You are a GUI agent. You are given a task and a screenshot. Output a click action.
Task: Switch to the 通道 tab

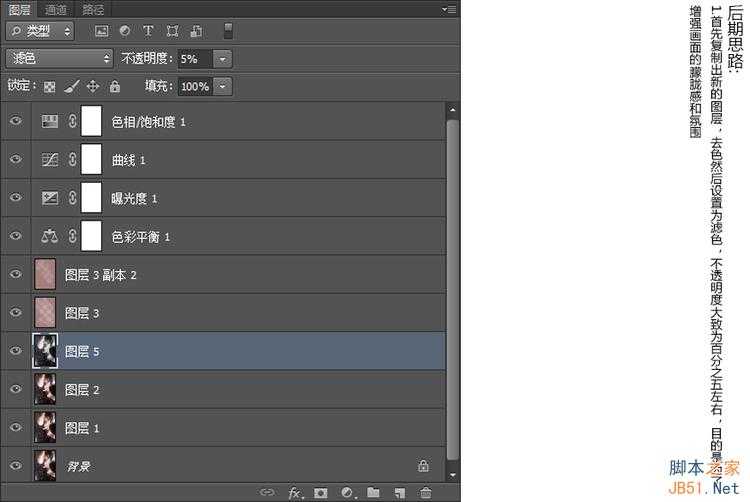point(56,8)
